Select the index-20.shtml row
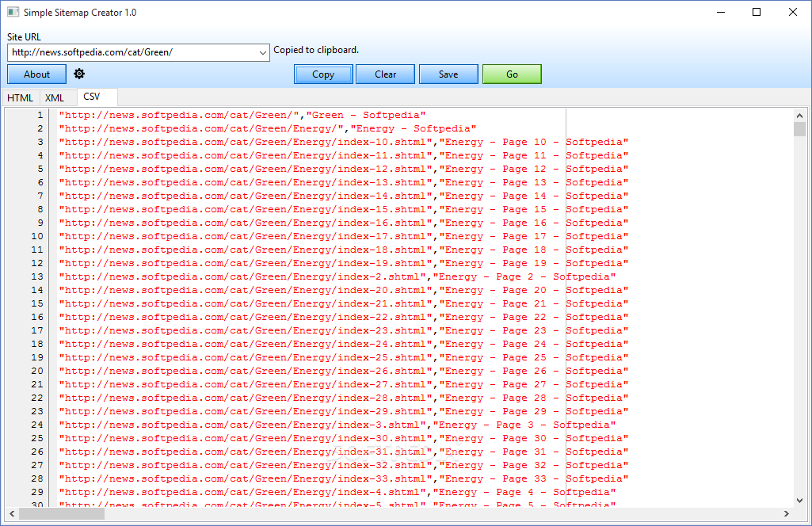This screenshot has height=526, width=812. pos(343,290)
